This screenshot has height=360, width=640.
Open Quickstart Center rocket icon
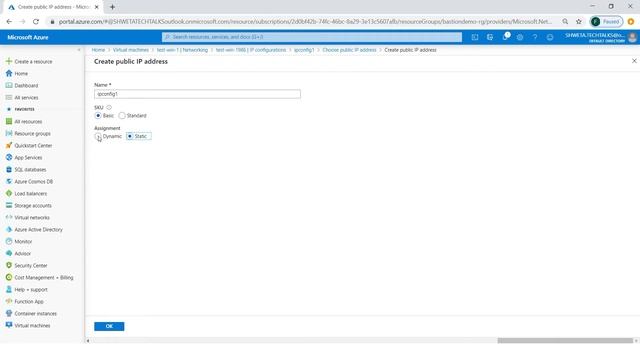tap(9, 145)
